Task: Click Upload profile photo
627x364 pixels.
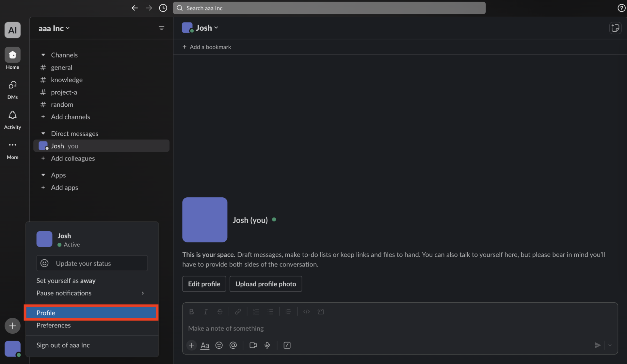Action: [x=265, y=284]
